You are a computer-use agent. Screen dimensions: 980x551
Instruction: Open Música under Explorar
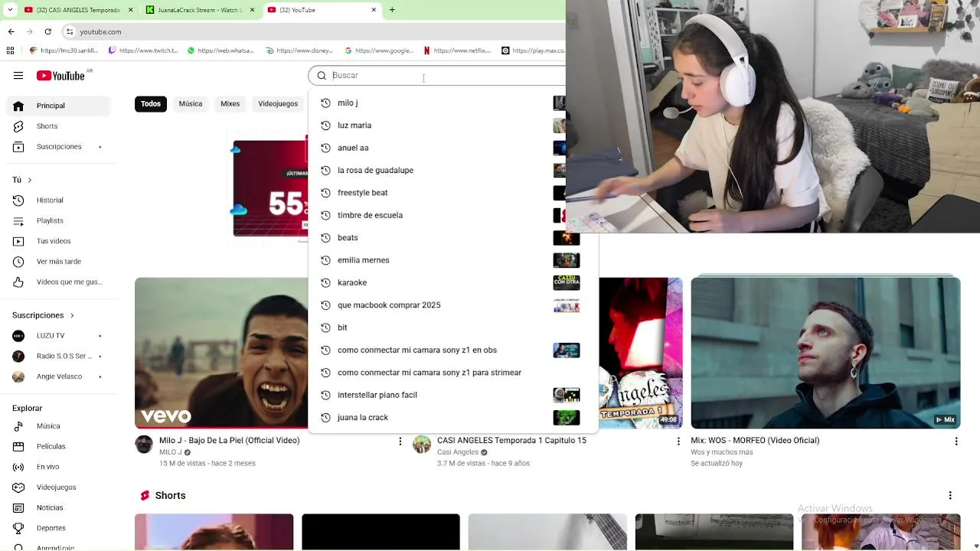(58, 426)
